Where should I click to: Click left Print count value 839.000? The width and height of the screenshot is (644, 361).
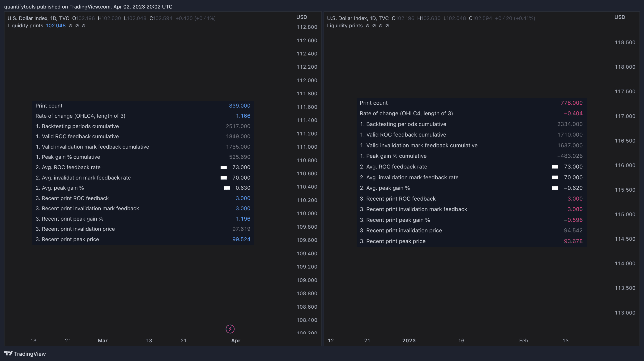[239, 106]
